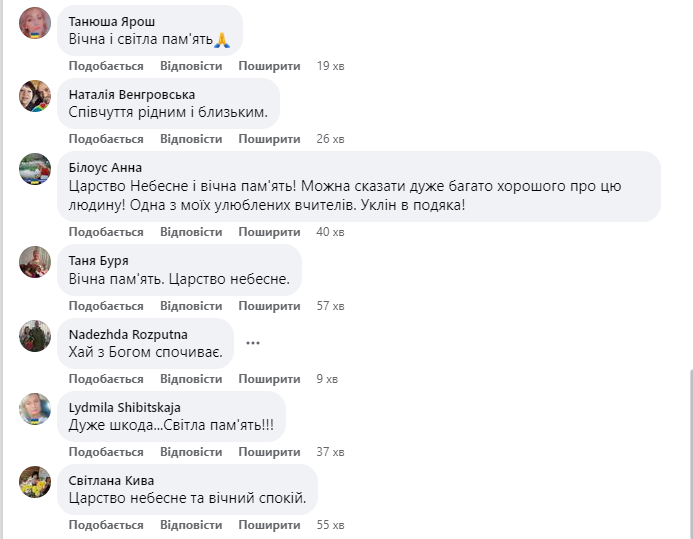
Task: Like Танюша Ярош's comment
Action: (106, 66)
